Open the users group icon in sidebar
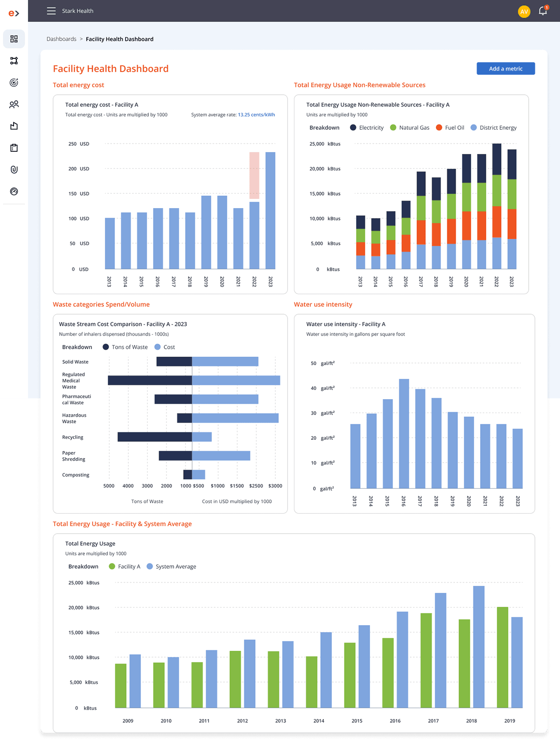The height and width of the screenshot is (740, 560). pyautogui.click(x=14, y=105)
